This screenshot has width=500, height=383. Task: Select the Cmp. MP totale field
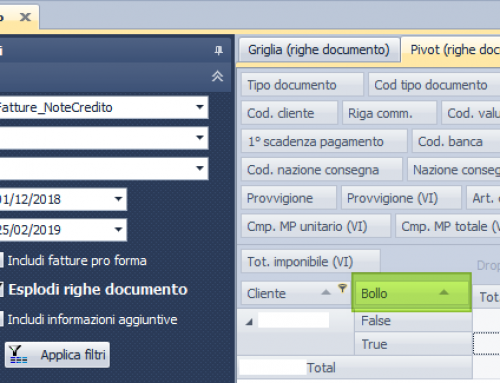click(448, 227)
